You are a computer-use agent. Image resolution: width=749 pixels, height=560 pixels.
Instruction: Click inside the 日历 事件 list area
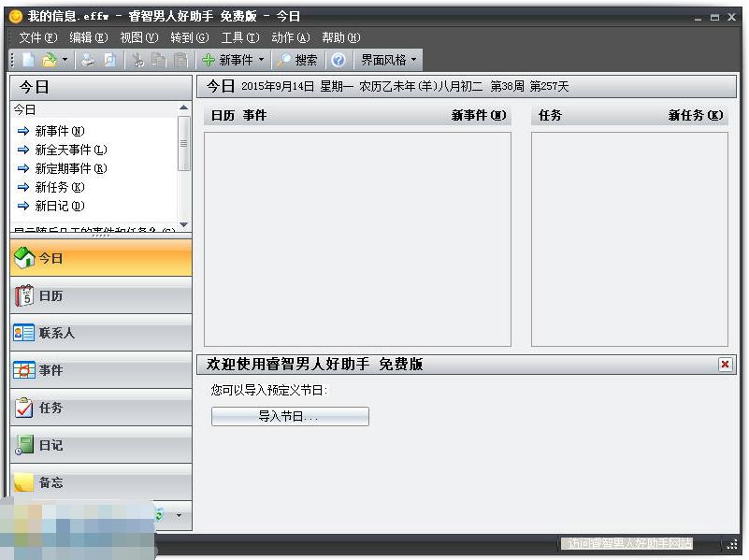click(x=357, y=239)
